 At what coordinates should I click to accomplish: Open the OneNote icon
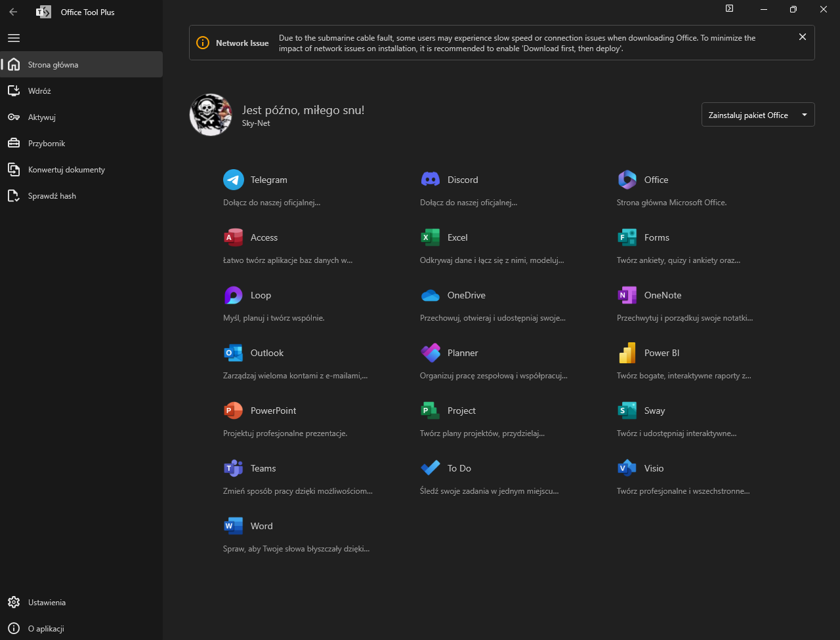tap(627, 295)
